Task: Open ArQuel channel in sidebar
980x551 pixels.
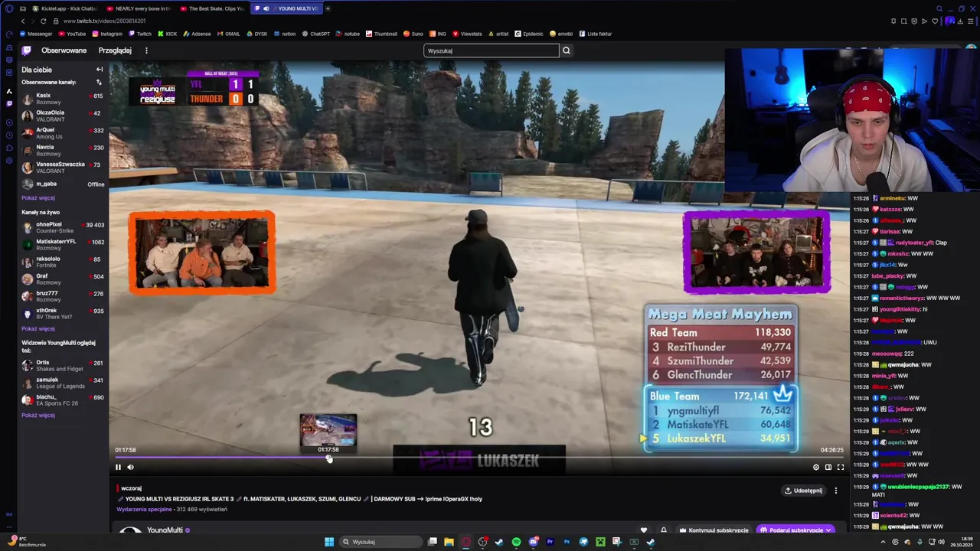Action: point(63,133)
